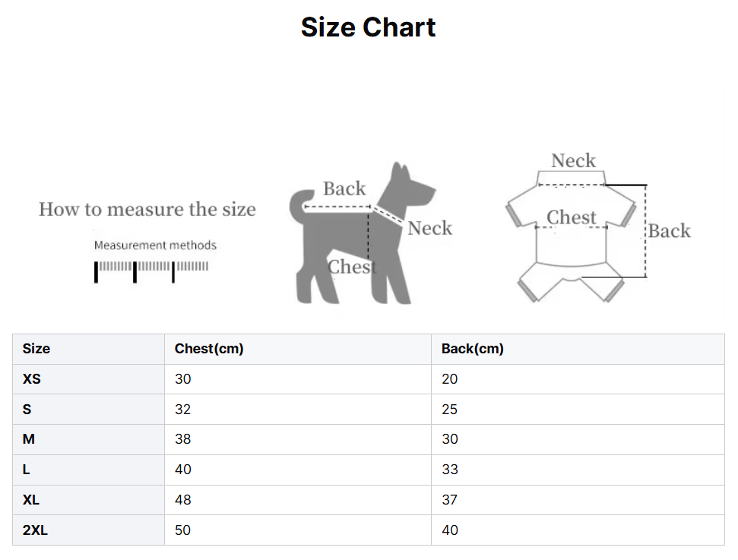Click the 'Neck' label on clothing diagram
The image size is (738, 560).
point(573,161)
